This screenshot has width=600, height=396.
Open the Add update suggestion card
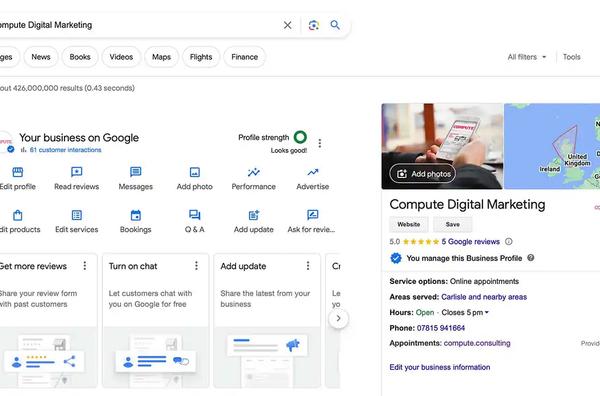tap(267, 321)
